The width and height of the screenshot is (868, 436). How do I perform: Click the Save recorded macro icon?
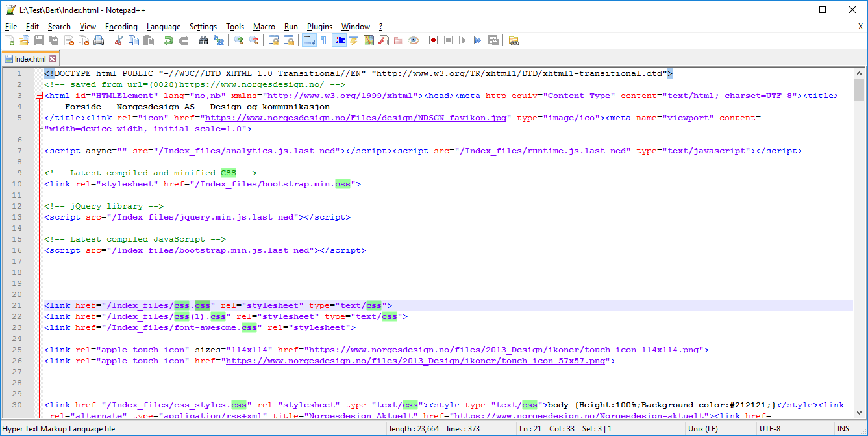point(493,40)
